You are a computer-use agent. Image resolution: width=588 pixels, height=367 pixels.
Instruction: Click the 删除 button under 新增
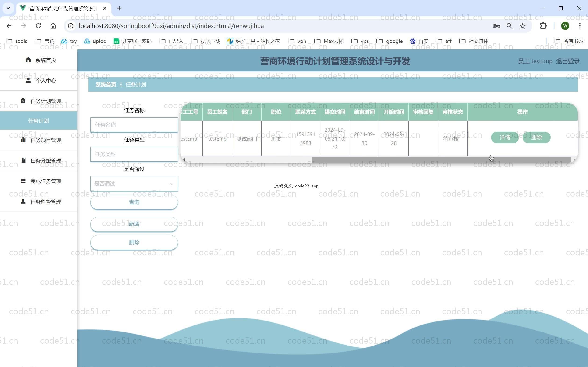point(134,242)
